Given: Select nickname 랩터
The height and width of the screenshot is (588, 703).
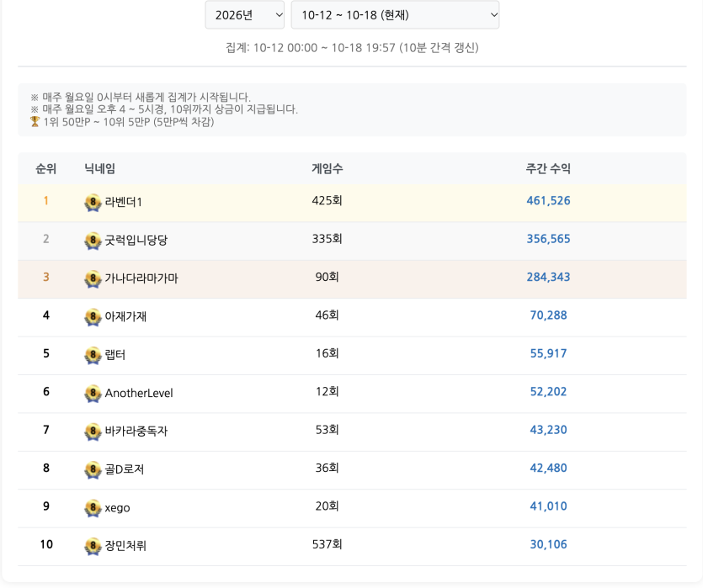Looking at the screenshot, I should (x=115, y=355).
